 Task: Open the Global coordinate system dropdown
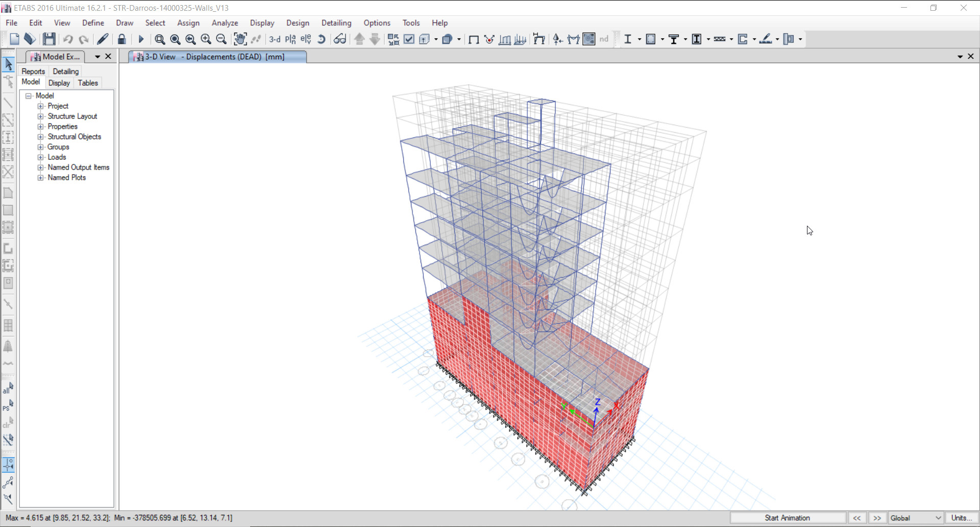pos(916,518)
